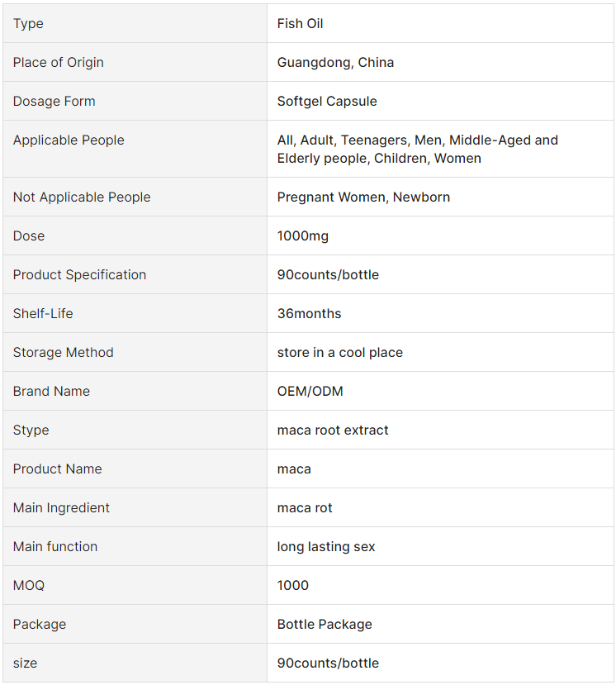Viewport: 616px width, 685px height.
Task: Click the Bottle Package value
Action: pyautogui.click(x=325, y=625)
